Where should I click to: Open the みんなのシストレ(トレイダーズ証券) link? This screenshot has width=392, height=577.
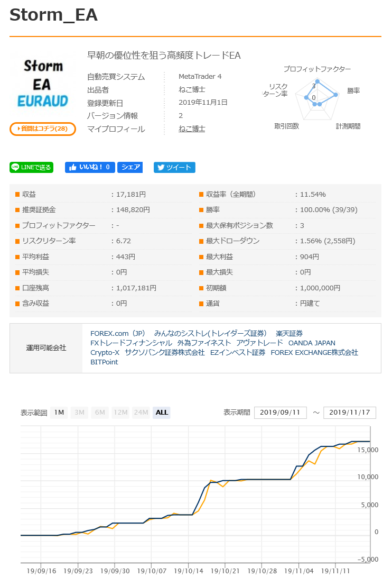coord(210,333)
